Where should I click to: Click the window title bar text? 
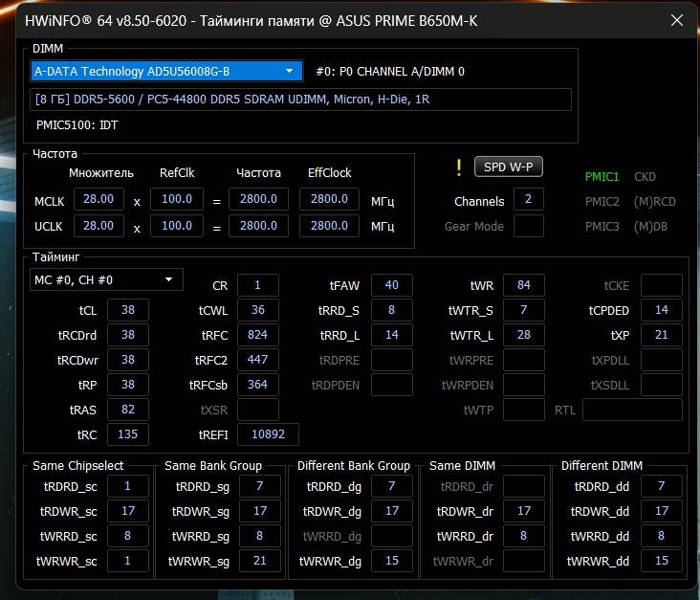[x=252, y=20]
